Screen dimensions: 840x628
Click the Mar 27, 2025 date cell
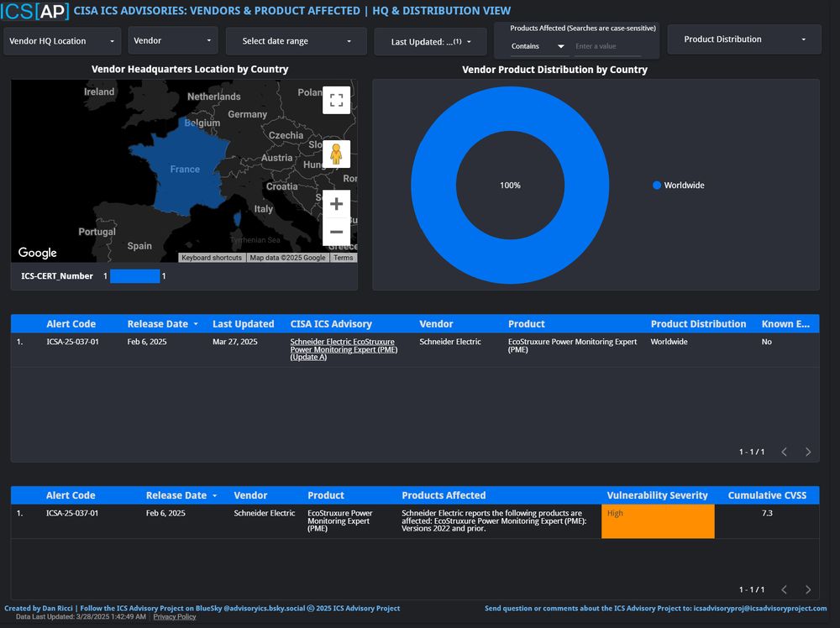(234, 342)
